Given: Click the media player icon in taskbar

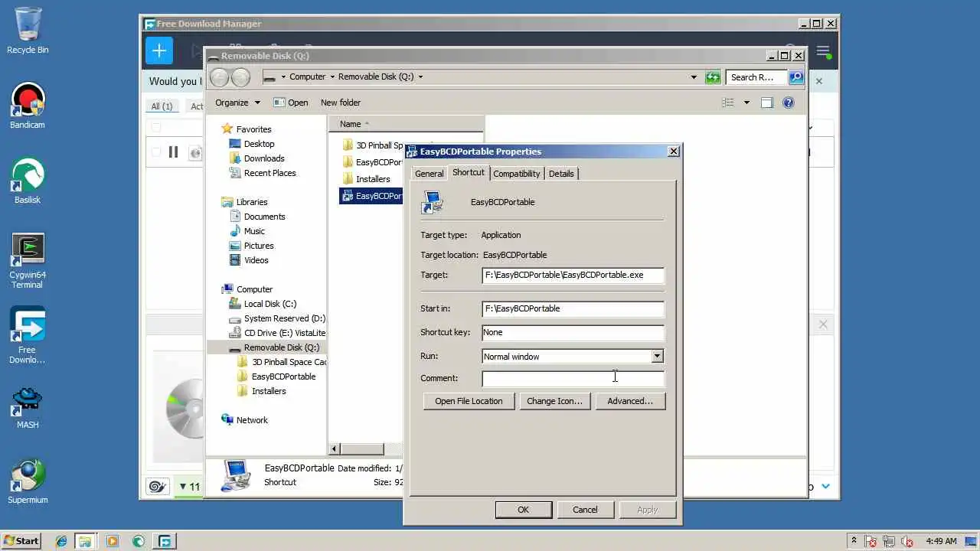Looking at the screenshot, I should (113, 541).
